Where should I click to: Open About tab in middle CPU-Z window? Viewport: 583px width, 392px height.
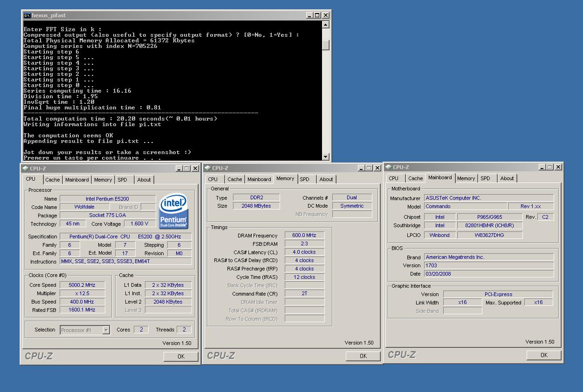326,179
